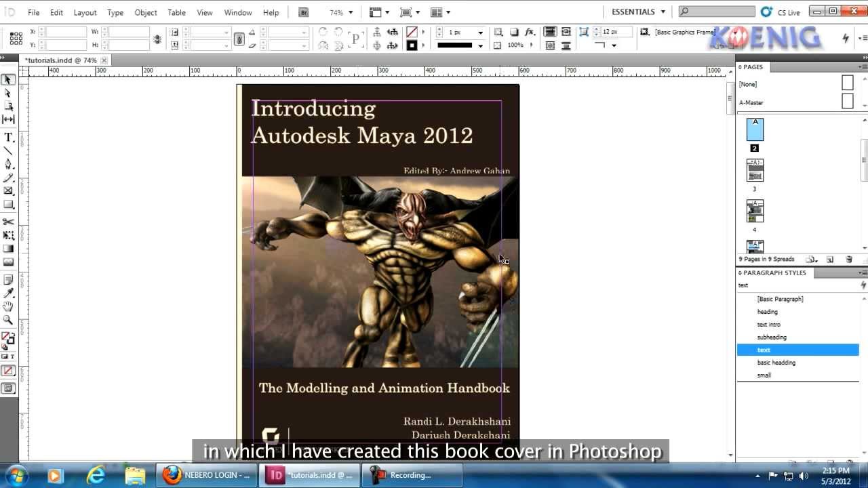The width and height of the screenshot is (868, 488).
Task: Select the text intro paragraph style
Action: 768,325
